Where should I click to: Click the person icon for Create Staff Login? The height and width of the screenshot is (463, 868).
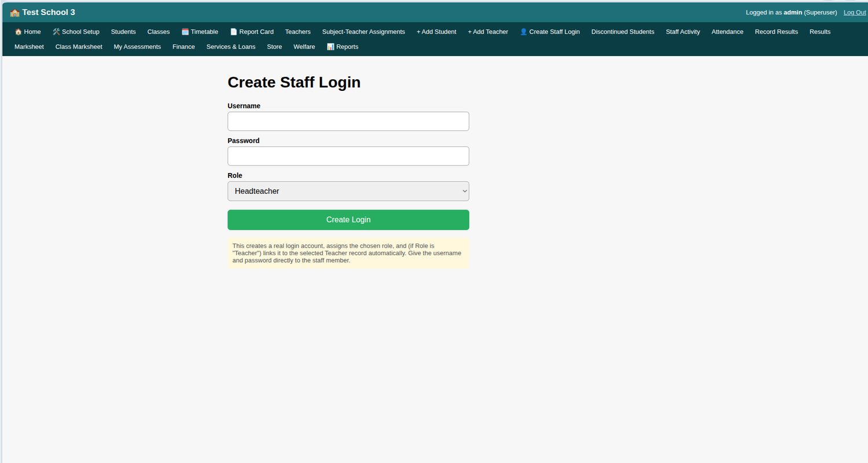click(524, 32)
